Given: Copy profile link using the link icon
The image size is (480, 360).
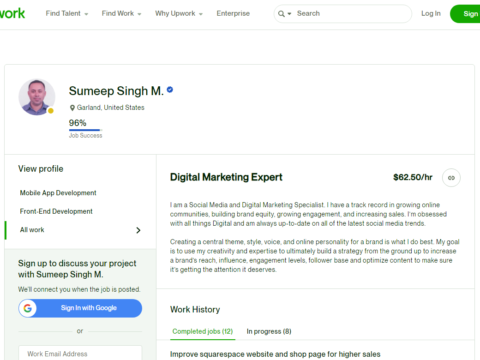Looking at the screenshot, I should click(451, 178).
